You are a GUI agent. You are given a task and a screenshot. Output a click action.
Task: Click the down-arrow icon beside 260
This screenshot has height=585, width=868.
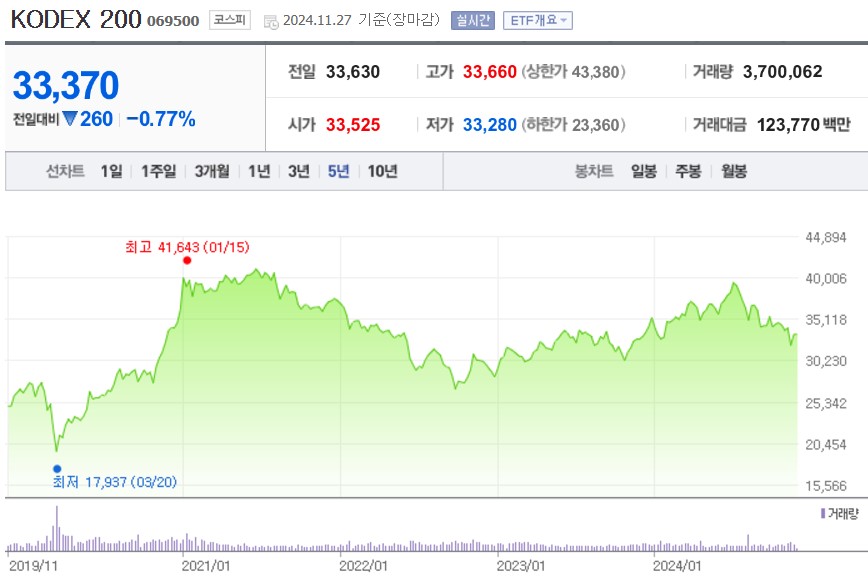(x=70, y=118)
